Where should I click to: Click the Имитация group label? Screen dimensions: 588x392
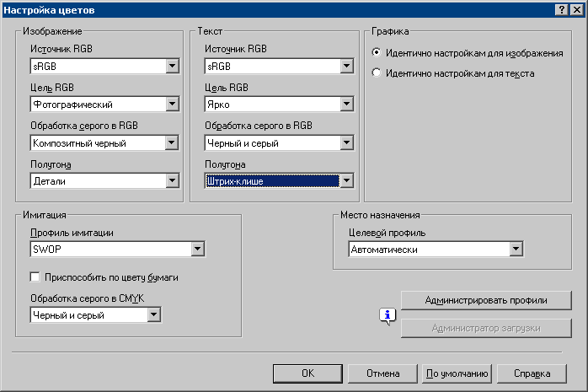45,215
